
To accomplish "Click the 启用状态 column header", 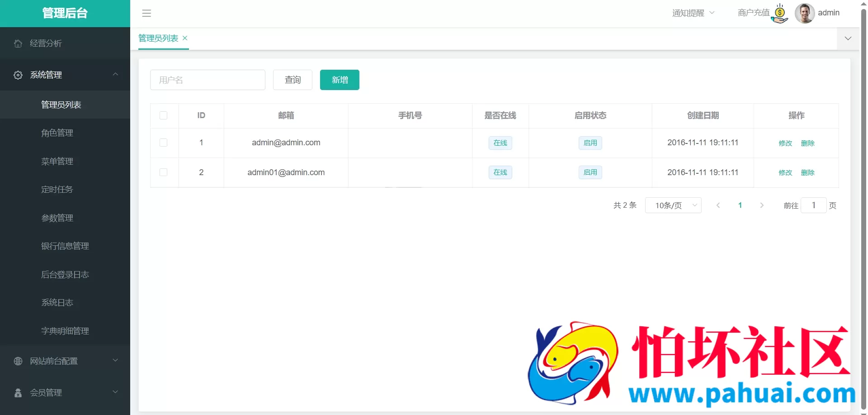I will click(x=590, y=115).
